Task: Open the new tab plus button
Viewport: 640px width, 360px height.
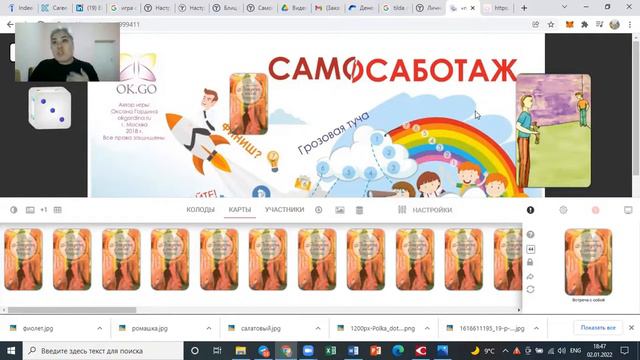Action: 524,8
